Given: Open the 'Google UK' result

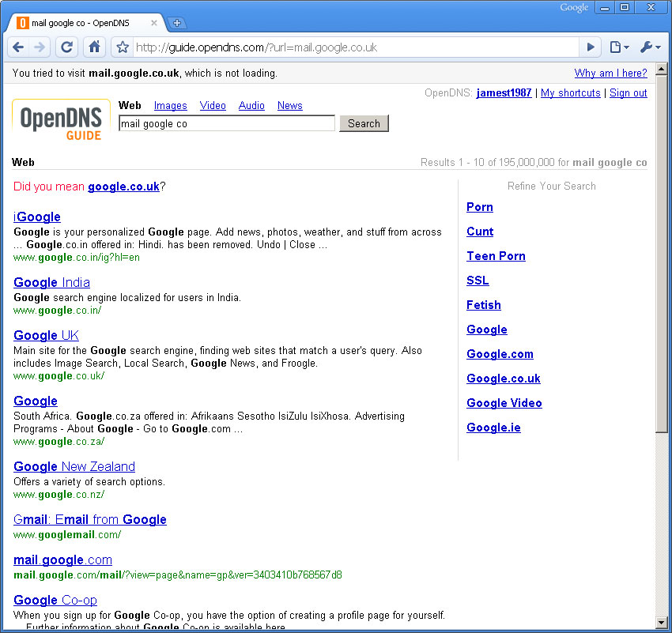Looking at the screenshot, I should pos(47,335).
